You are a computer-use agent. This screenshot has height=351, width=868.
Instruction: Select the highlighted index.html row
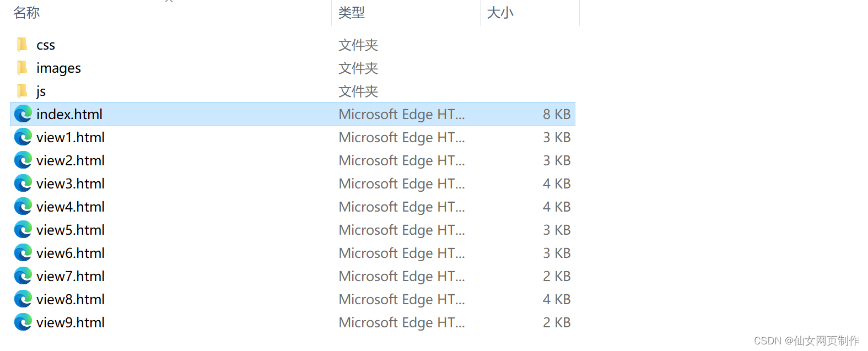click(x=220, y=114)
